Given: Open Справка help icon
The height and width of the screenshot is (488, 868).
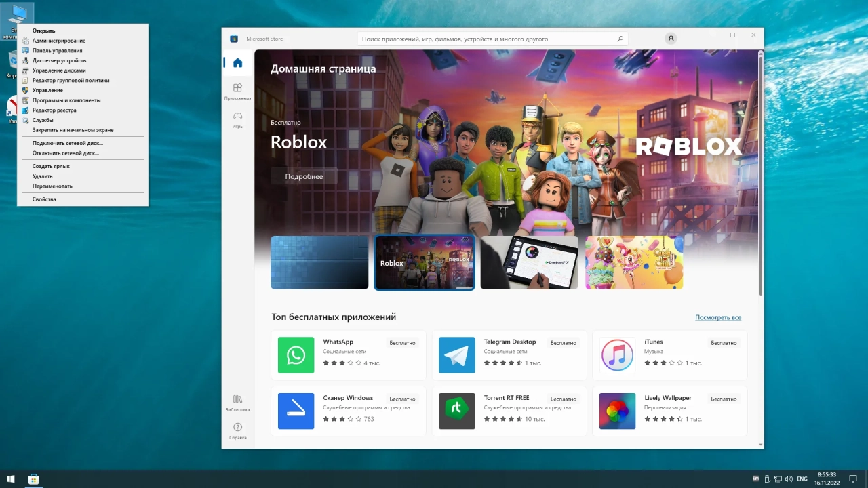Looking at the screenshot, I should pyautogui.click(x=237, y=431).
